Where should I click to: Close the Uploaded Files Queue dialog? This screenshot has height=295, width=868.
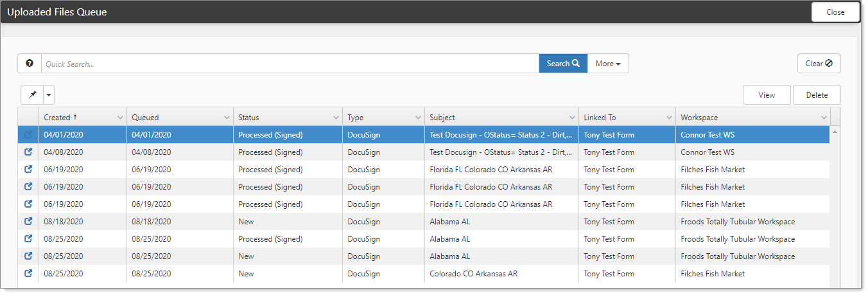pyautogui.click(x=835, y=12)
